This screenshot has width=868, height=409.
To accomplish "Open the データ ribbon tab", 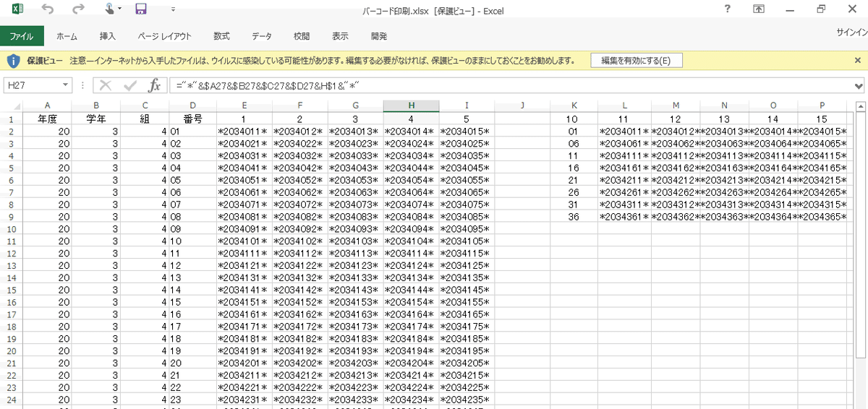I will [262, 36].
